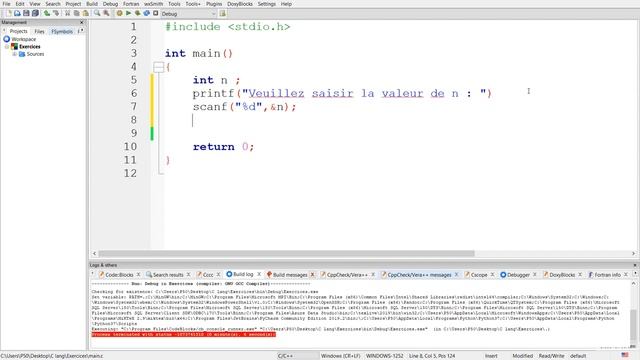Open the Debug build target dropdown
The height and width of the screenshot is (360, 640).
[188, 14]
